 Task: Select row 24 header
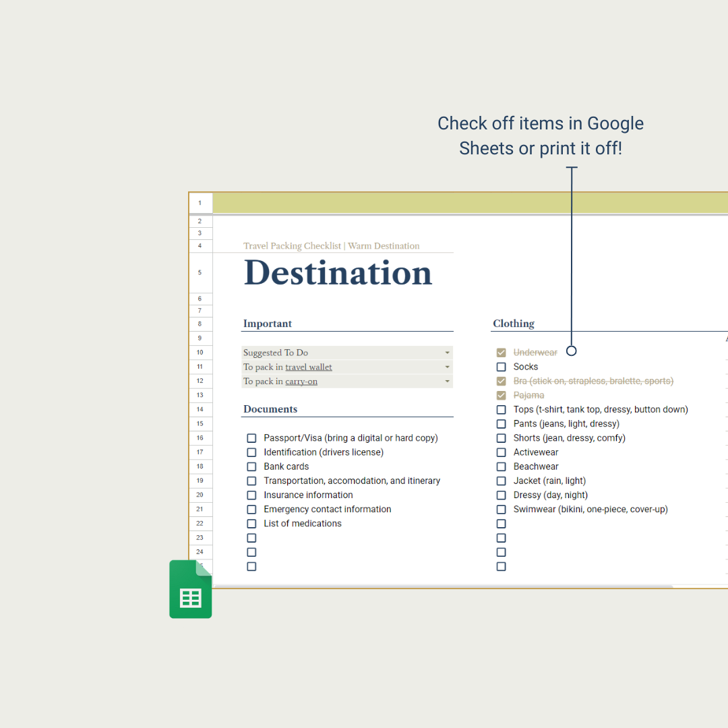point(200,552)
